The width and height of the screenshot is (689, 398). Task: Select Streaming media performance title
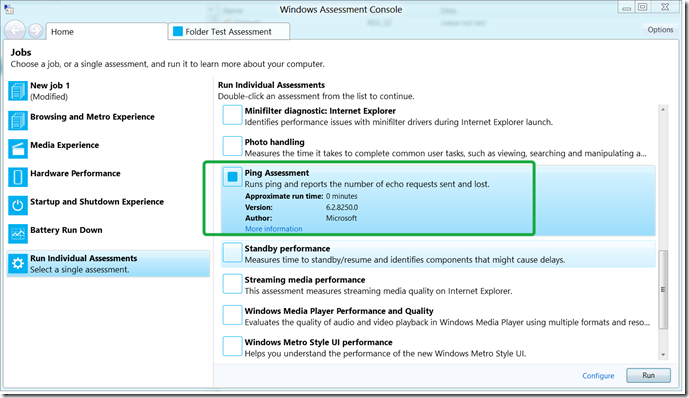pyautogui.click(x=305, y=280)
